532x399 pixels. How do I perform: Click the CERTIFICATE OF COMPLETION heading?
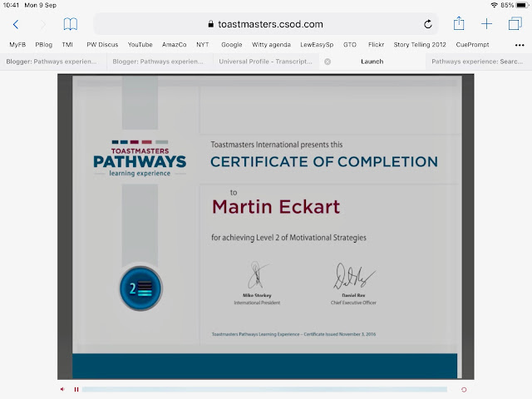[x=324, y=161]
